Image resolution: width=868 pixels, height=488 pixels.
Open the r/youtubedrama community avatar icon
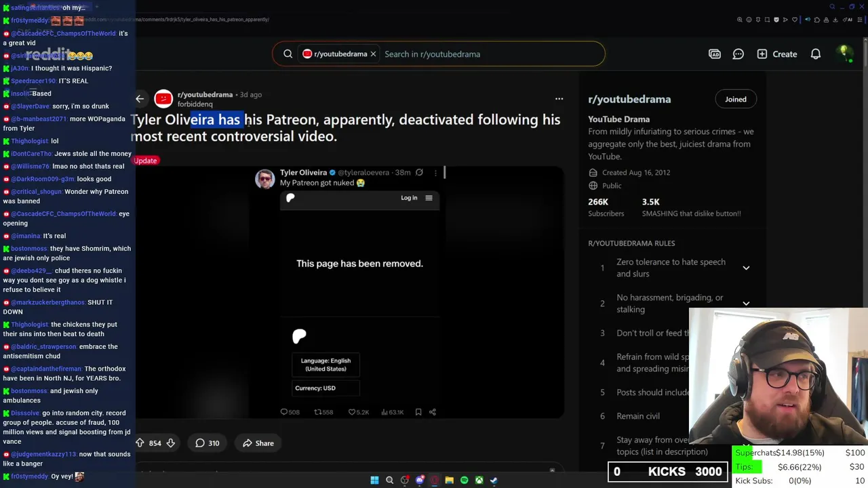coord(163,99)
